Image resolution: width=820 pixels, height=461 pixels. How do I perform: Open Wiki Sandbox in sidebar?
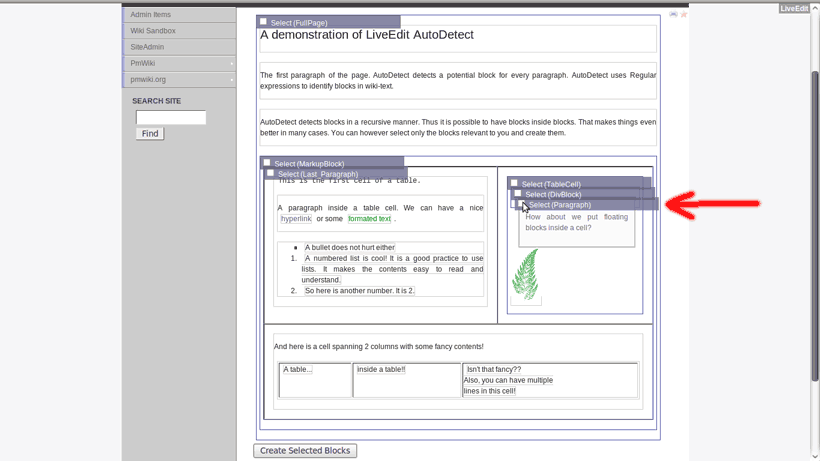point(179,31)
